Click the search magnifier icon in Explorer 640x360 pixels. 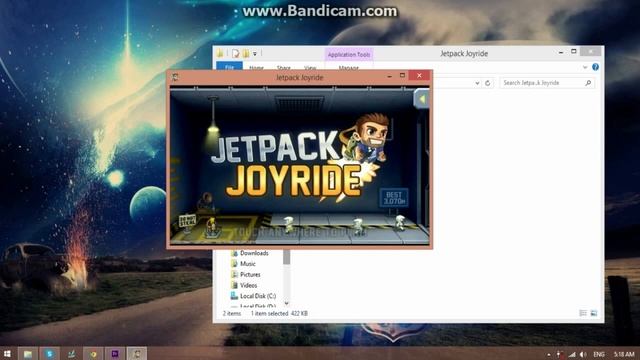[588, 83]
